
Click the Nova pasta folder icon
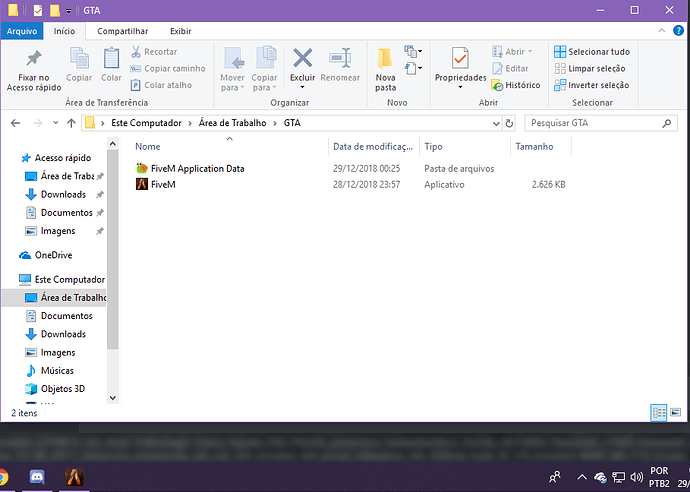(x=385, y=59)
